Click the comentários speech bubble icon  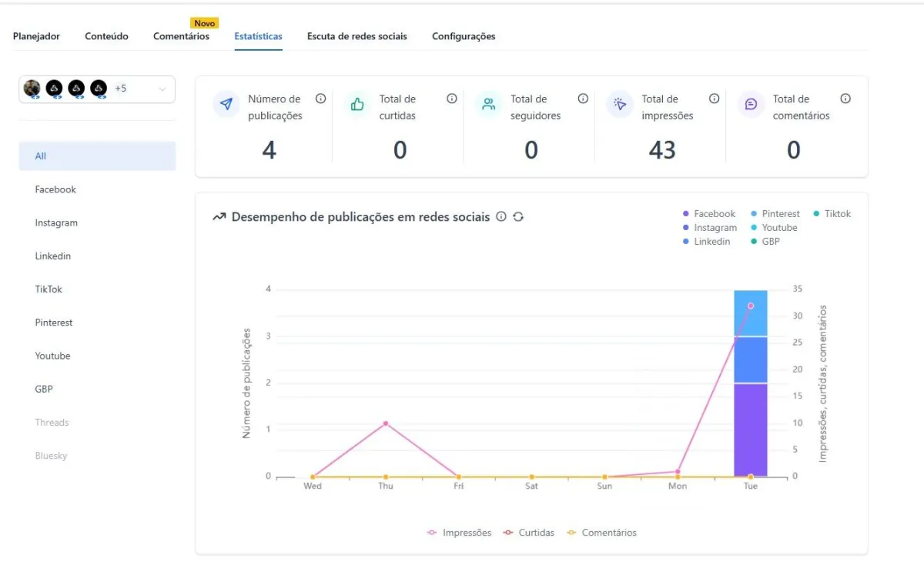click(x=750, y=104)
